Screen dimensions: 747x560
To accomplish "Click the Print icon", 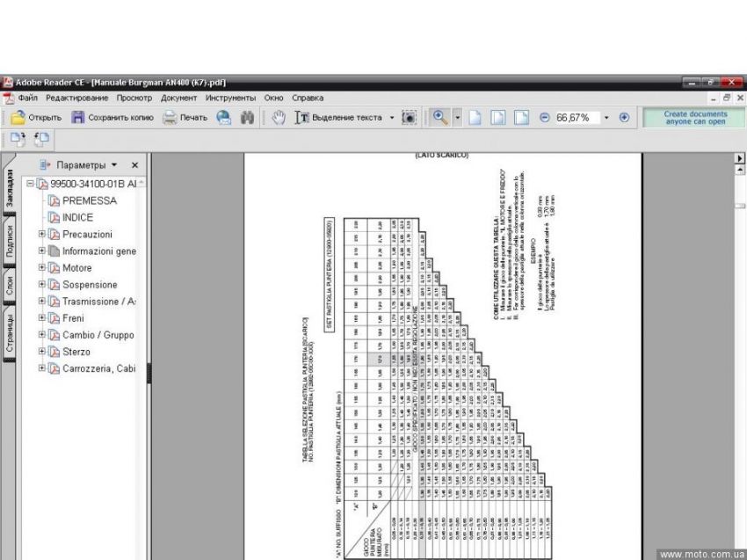I will 170,118.
